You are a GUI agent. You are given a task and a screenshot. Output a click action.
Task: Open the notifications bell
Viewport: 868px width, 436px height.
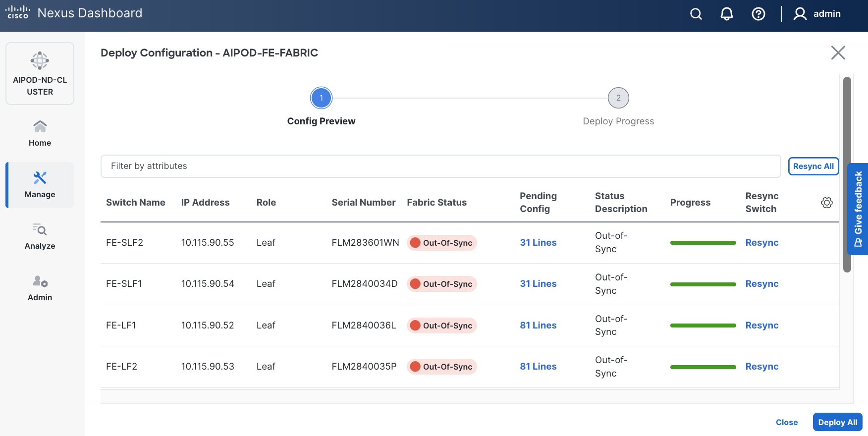(x=726, y=14)
